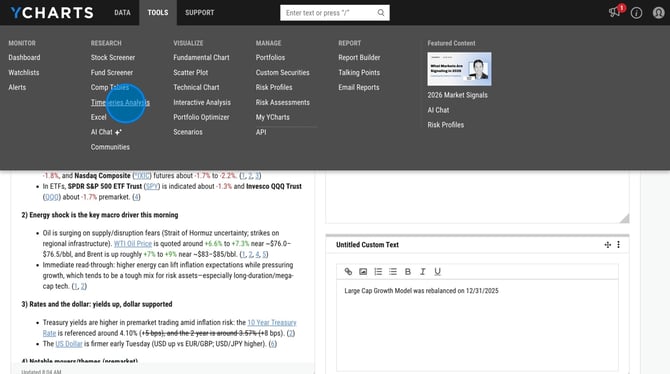The width and height of the screenshot is (670, 374).
Task: Open Comp Tables
Action: click(x=110, y=87)
